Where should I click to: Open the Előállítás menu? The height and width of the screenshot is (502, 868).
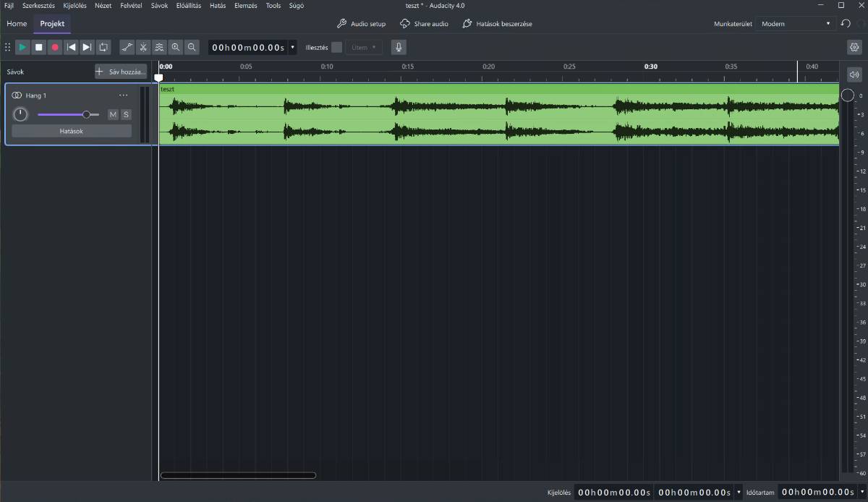189,6
